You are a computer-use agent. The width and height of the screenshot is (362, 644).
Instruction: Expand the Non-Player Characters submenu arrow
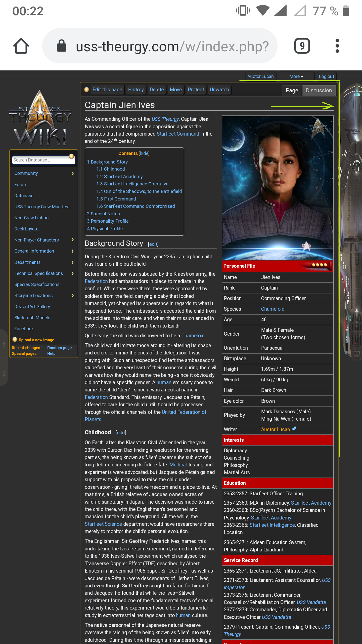73,240
